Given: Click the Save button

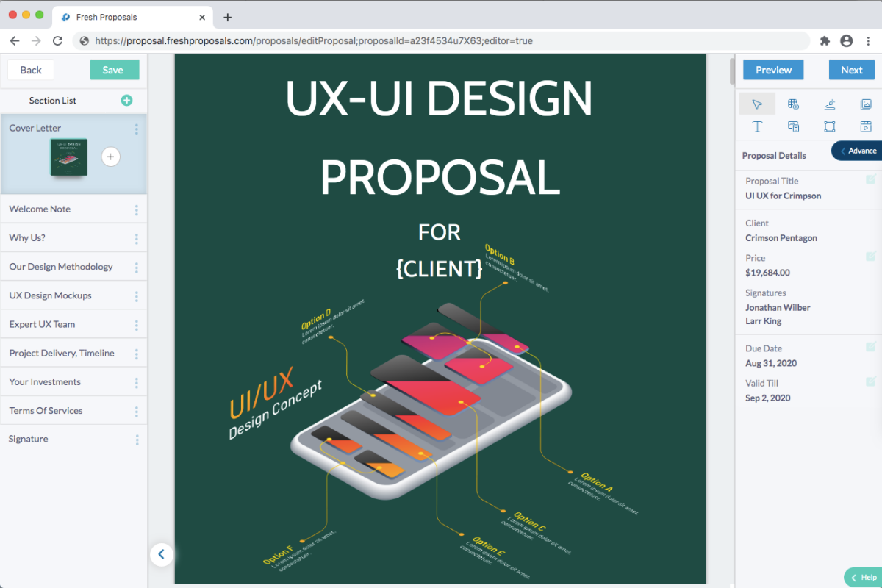Looking at the screenshot, I should (113, 70).
